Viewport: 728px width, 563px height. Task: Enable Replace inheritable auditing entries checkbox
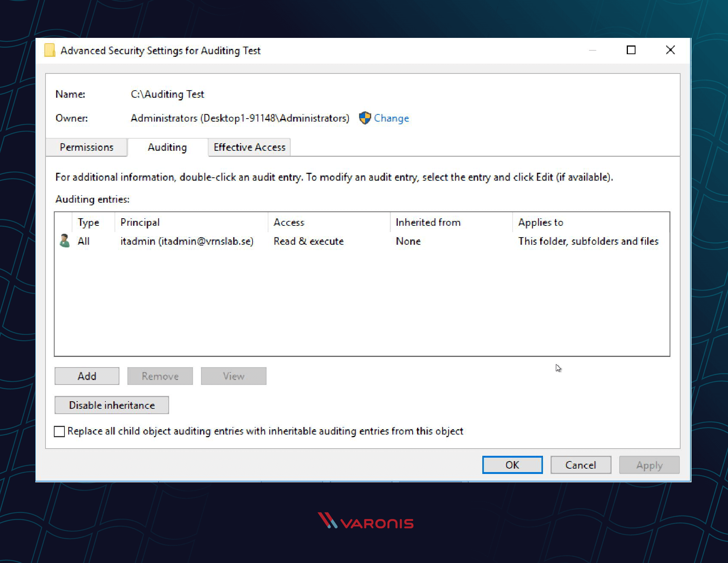[60, 431]
